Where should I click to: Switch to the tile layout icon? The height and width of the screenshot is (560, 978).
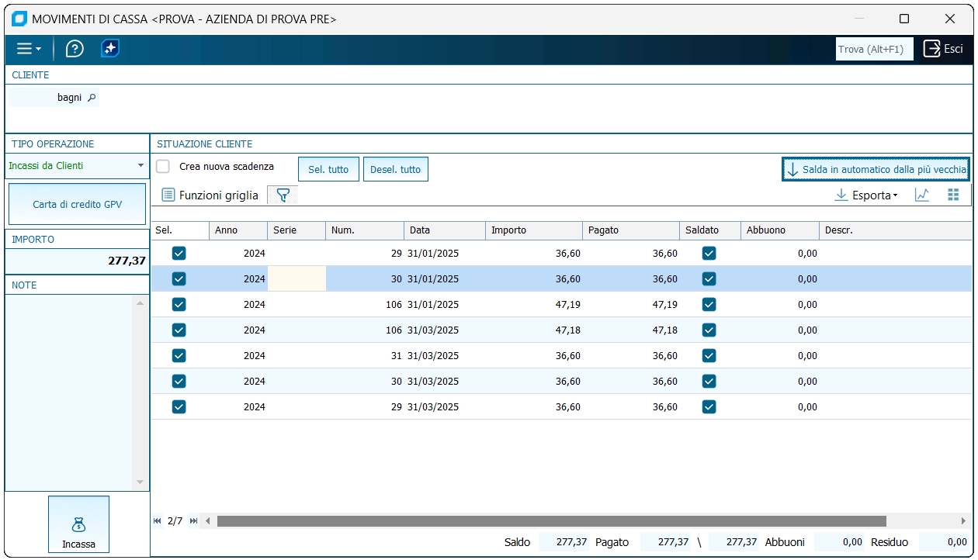click(x=953, y=195)
